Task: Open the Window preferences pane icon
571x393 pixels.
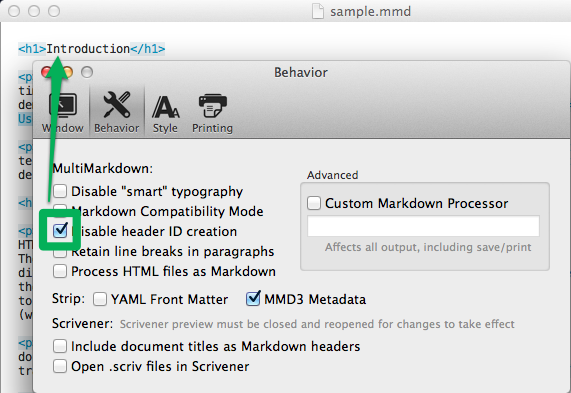Action: (x=63, y=105)
